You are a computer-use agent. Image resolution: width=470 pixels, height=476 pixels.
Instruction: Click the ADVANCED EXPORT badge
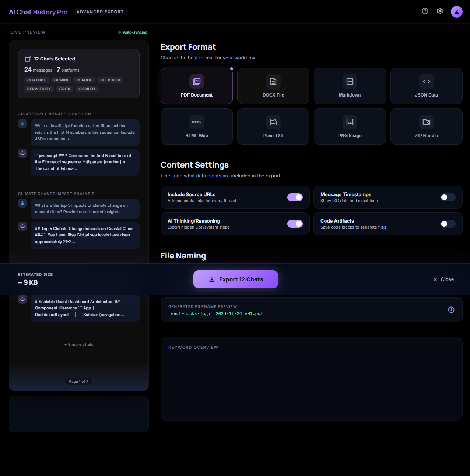(100, 12)
